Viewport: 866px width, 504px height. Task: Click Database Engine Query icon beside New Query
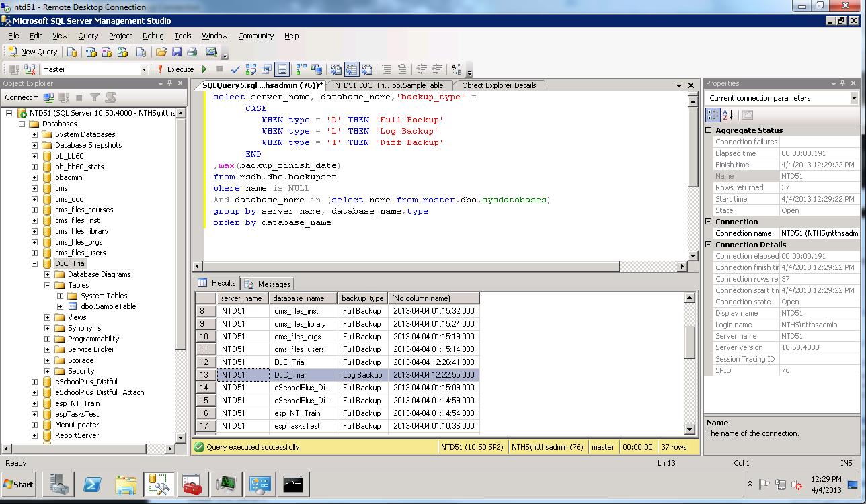pyautogui.click(x=72, y=52)
